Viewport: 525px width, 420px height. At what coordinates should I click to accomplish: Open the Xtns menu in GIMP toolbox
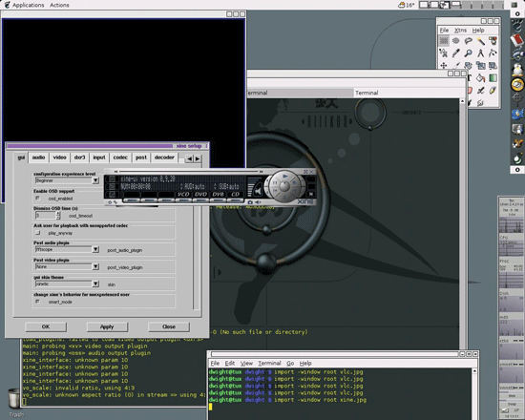(460, 31)
